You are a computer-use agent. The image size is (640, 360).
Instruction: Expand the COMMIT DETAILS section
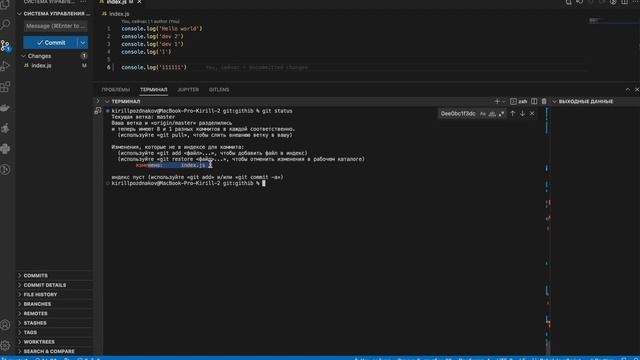44,285
